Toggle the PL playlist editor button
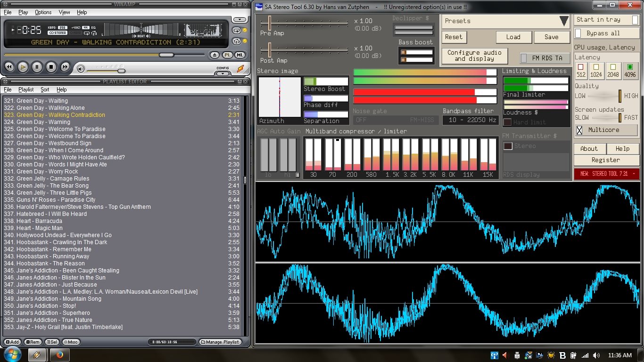This screenshot has width=644, height=362. (x=227, y=55)
